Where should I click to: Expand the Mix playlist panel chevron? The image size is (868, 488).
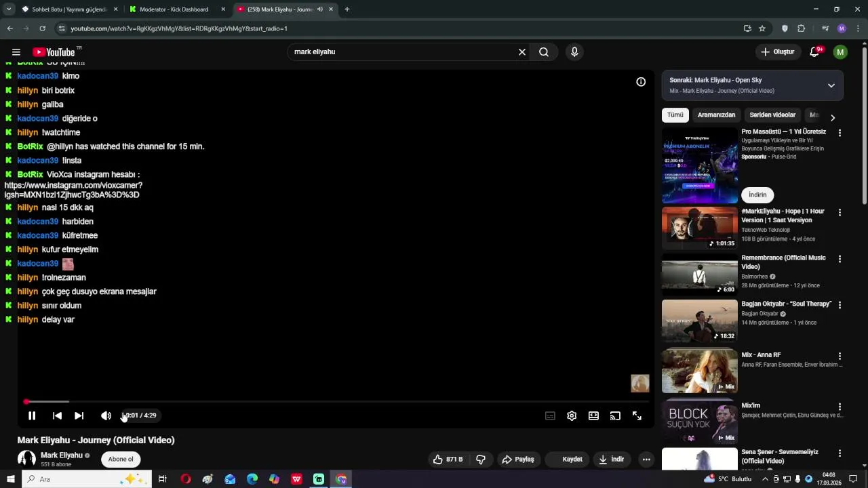[x=831, y=85]
